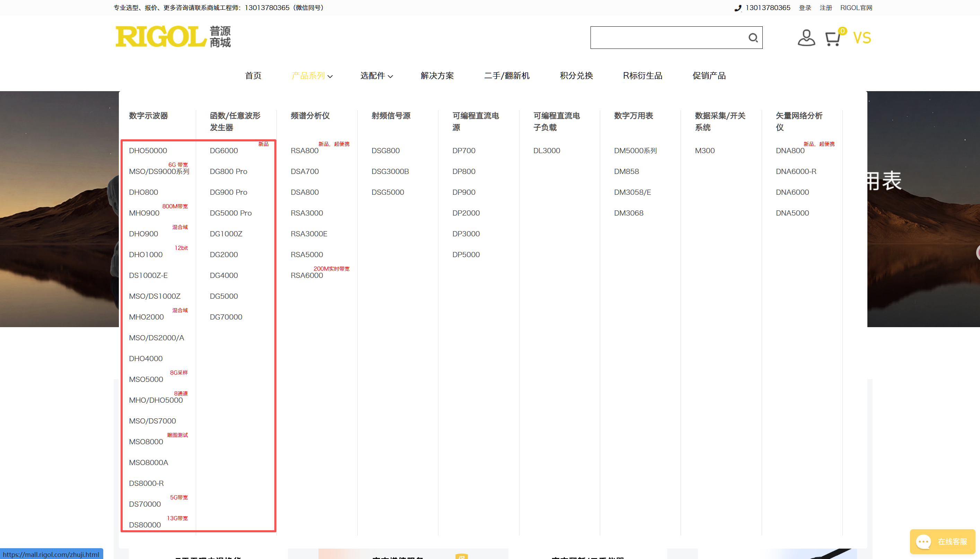Open the 数据采集/开关系统 category heading

pyautogui.click(x=720, y=121)
